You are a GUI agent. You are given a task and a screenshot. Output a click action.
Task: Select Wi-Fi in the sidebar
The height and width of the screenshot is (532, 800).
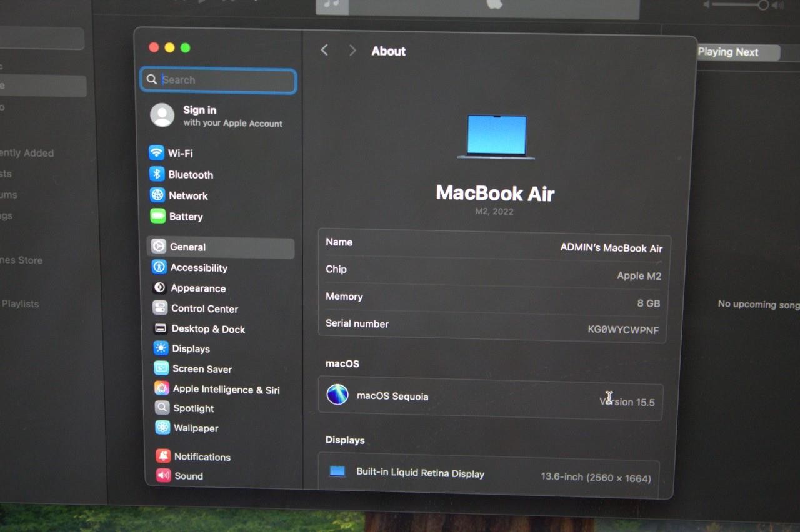click(180, 154)
